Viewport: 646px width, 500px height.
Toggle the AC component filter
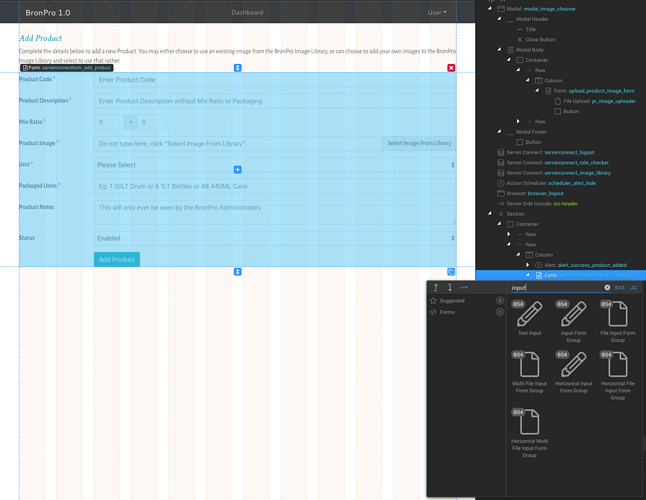pyautogui.click(x=634, y=287)
